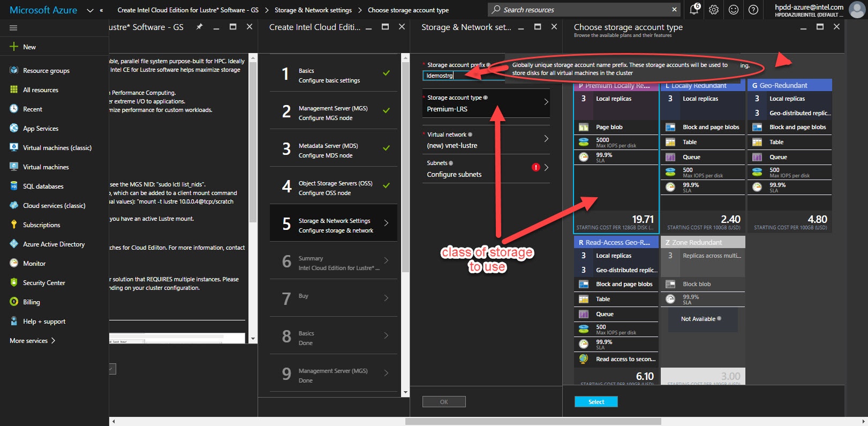Click the Microsoft Azure logo text

43,10
